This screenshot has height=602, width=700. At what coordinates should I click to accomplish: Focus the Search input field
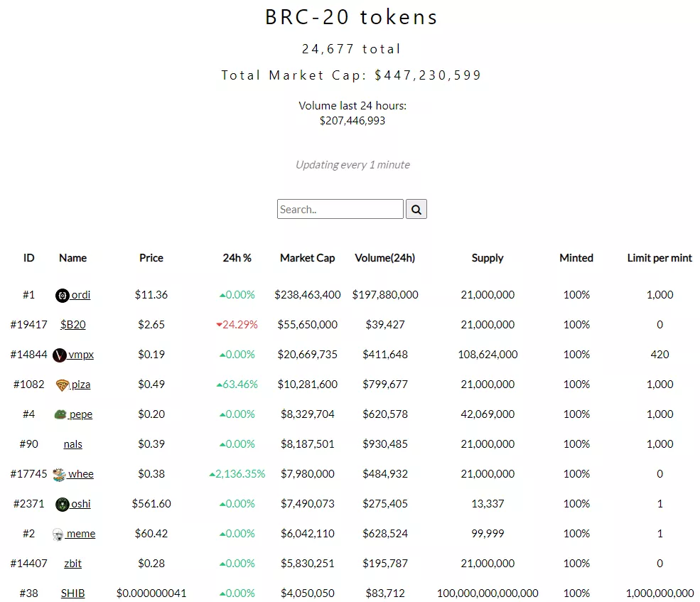[x=340, y=210]
